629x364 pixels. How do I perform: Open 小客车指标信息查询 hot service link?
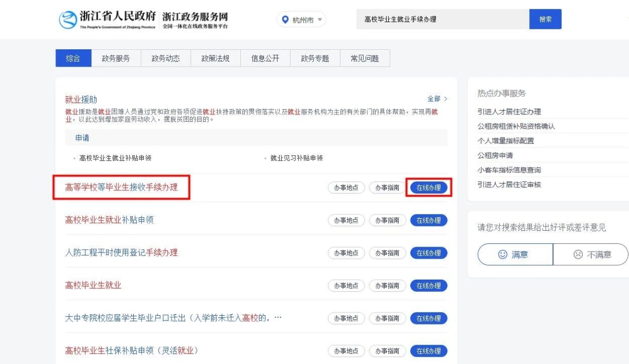point(509,170)
